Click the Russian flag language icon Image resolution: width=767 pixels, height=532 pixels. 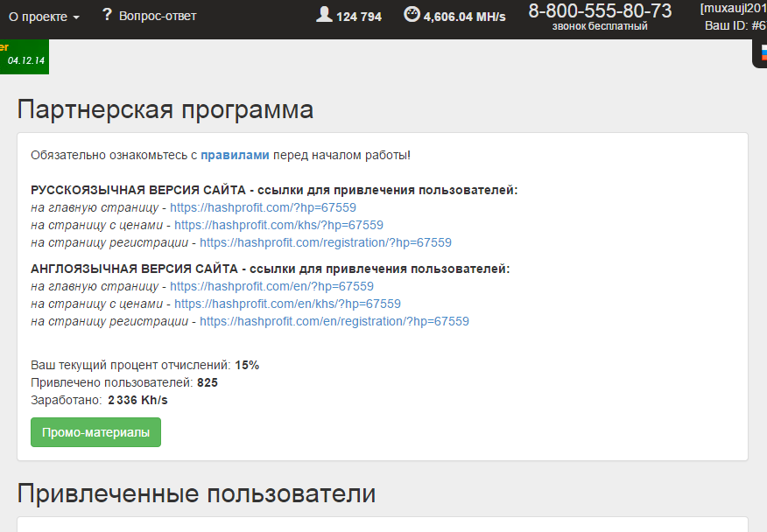point(760,51)
